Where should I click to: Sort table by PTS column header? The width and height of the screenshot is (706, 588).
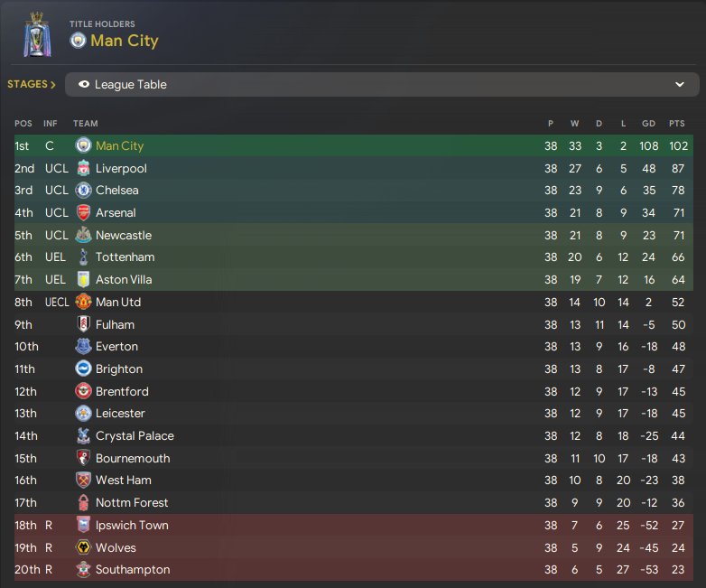[676, 124]
